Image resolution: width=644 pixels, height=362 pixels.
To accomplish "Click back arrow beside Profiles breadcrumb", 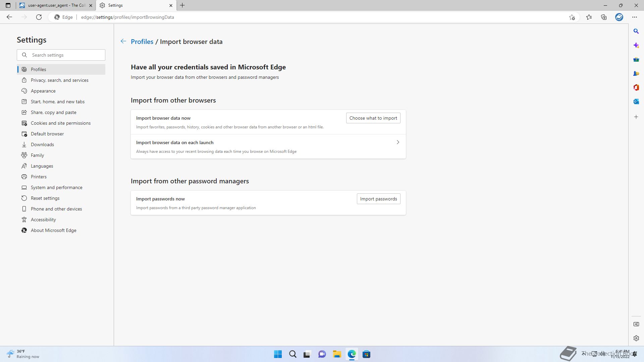I will pos(123,41).
